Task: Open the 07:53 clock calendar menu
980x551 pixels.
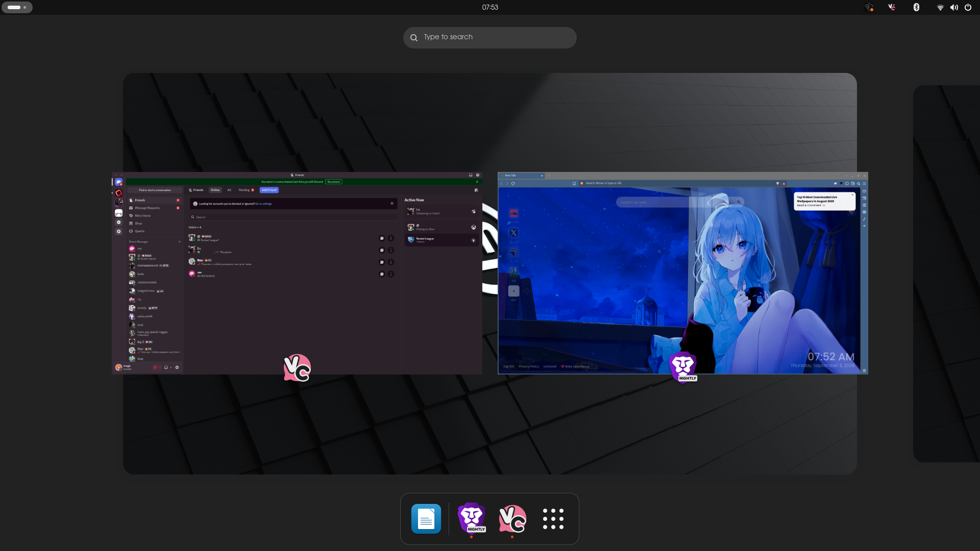Action: tap(490, 7)
